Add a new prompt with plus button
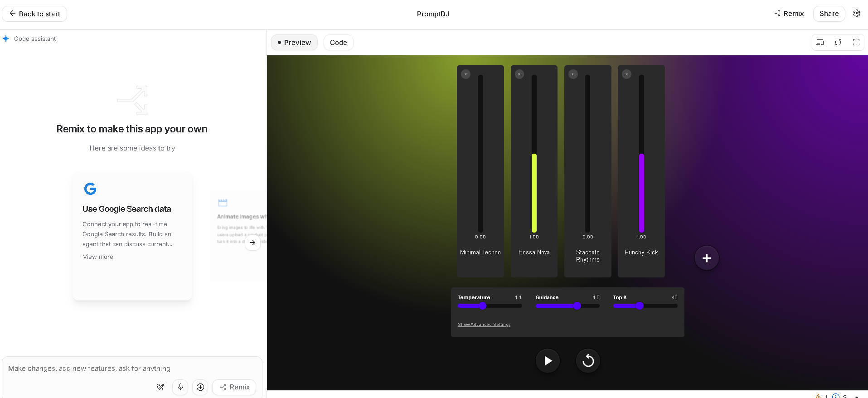This screenshot has height=398, width=868. [x=706, y=258]
